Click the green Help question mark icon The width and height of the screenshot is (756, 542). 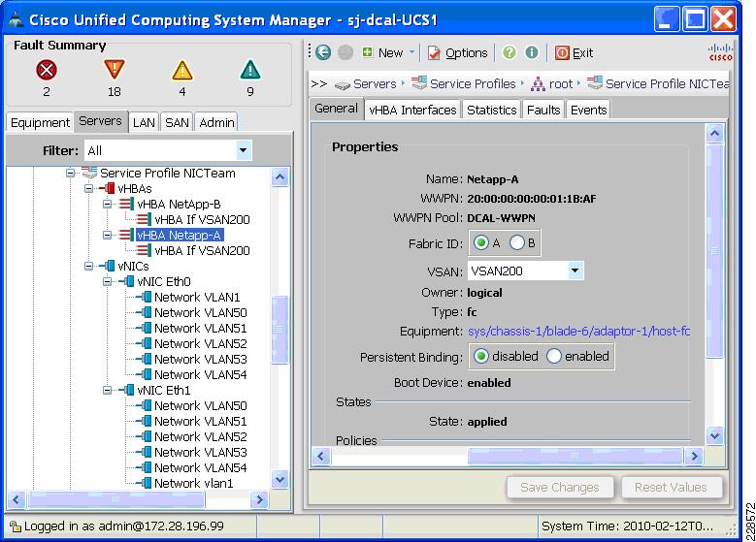[509, 52]
